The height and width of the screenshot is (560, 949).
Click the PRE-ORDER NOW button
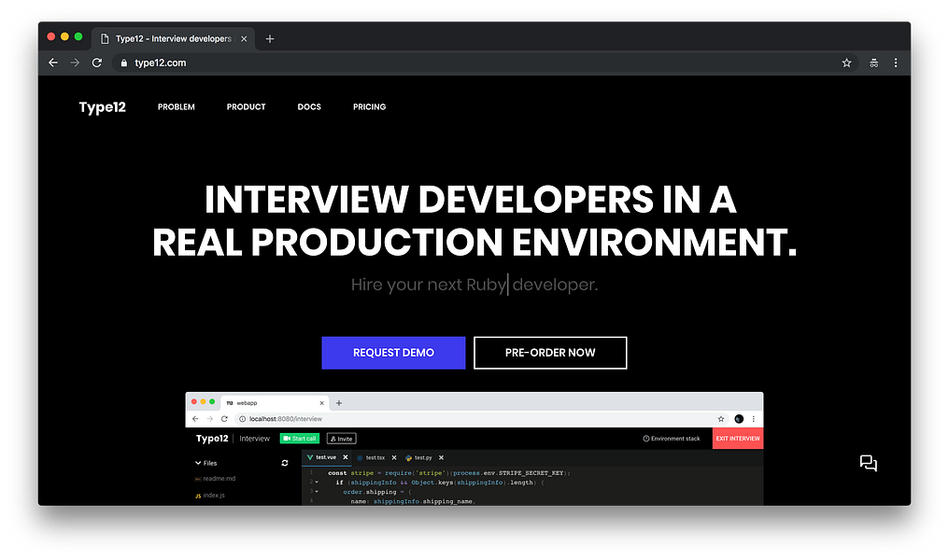pos(550,353)
